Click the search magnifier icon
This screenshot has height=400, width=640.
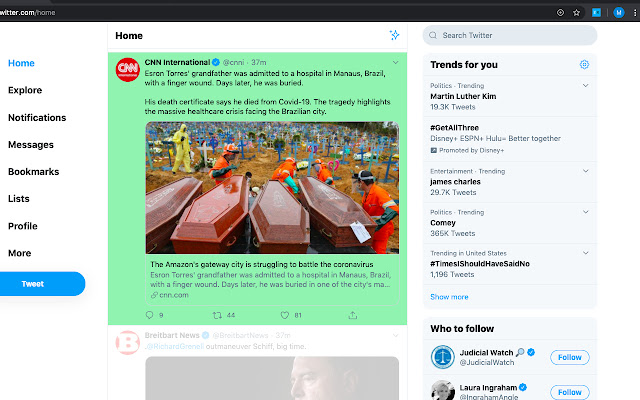(x=433, y=36)
